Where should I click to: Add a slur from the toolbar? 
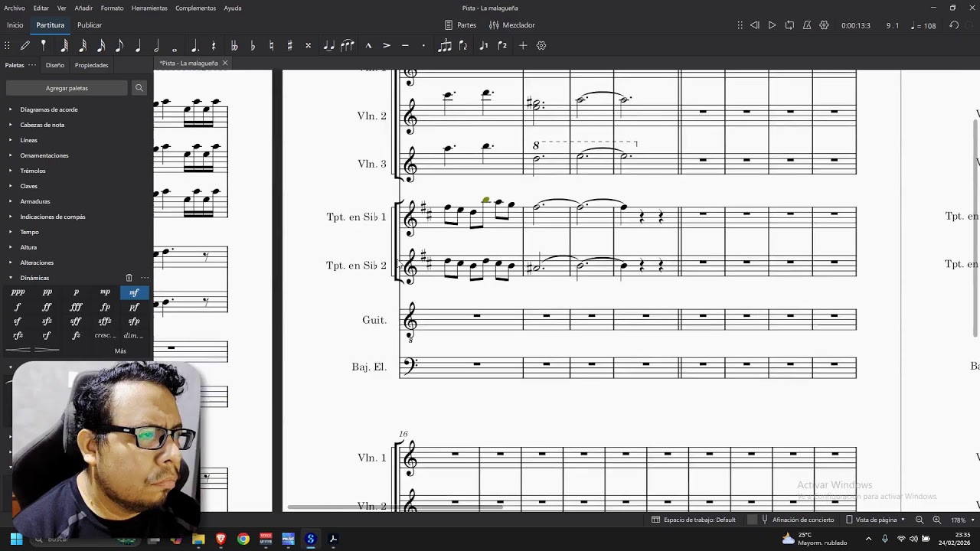click(x=348, y=46)
